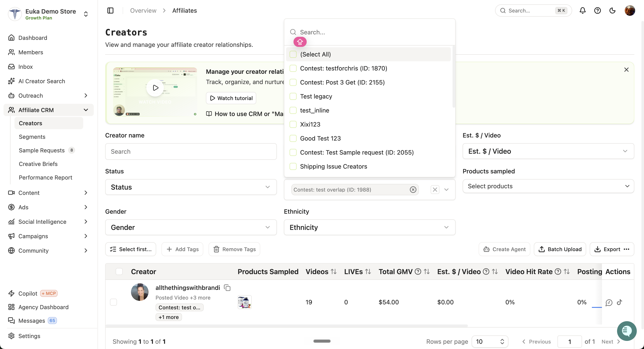Click Batch Upload button
644x349 pixels.
pos(560,249)
